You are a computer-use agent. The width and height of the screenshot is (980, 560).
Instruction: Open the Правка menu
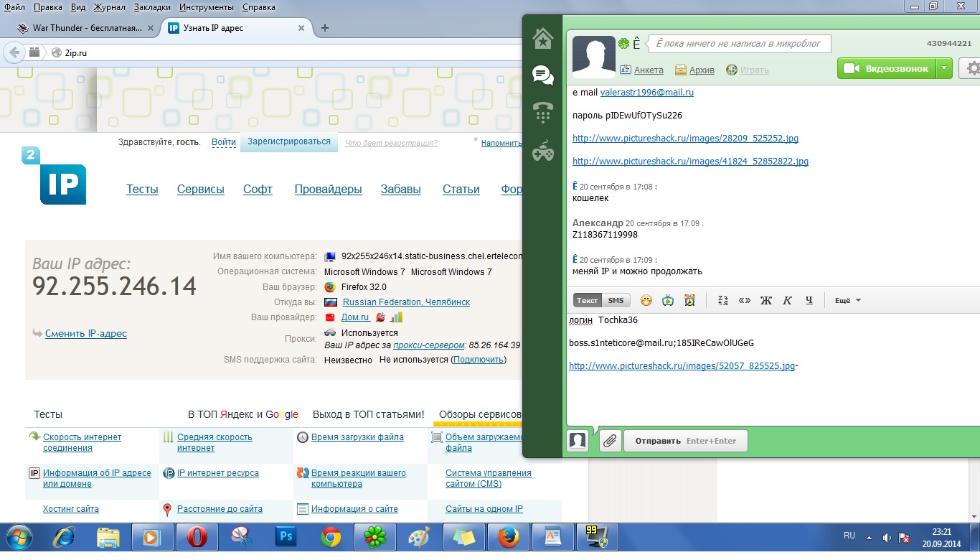pyautogui.click(x=48, y=7)
